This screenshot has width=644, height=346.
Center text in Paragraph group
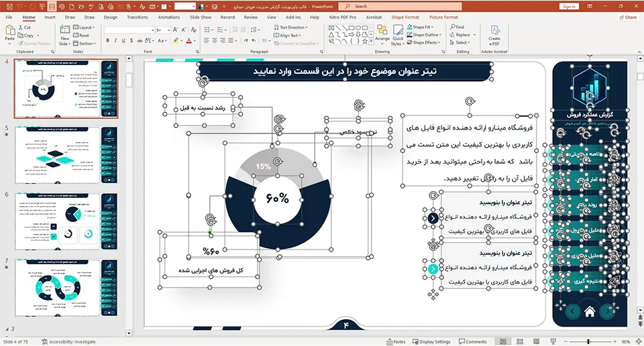click(x=215, y=41)
